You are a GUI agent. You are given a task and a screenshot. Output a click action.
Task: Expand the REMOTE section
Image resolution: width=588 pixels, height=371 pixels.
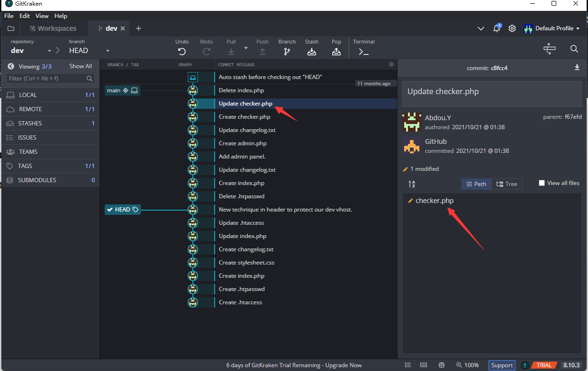(x=50, y=109)
